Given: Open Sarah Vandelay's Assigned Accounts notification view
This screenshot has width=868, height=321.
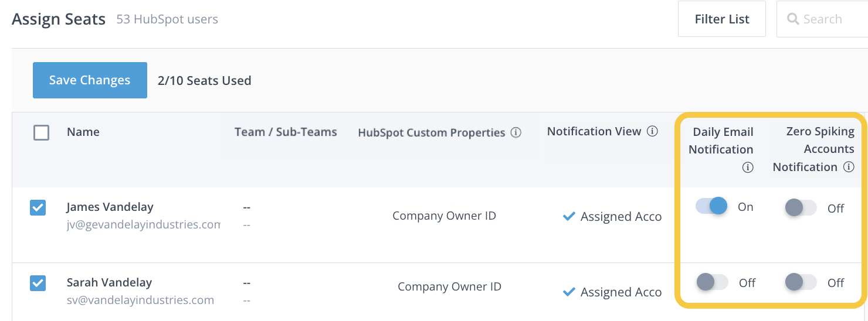Looking at the screenshot, I should click(x=621, y=292).
